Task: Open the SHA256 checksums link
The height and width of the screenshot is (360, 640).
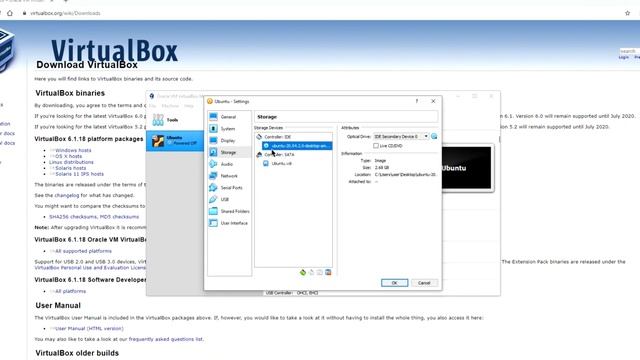Action: point(73,217)
